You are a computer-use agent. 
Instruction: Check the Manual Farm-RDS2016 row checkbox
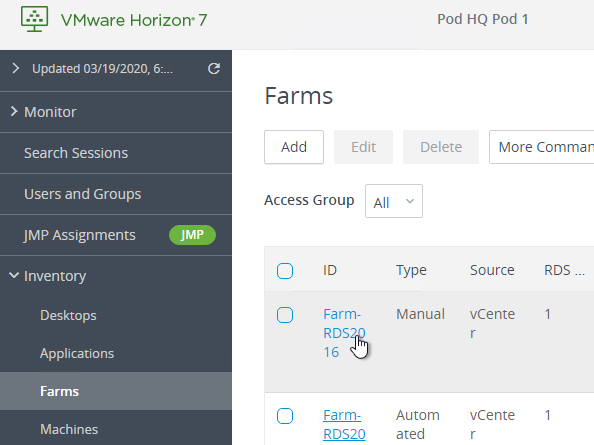point(285,315)
